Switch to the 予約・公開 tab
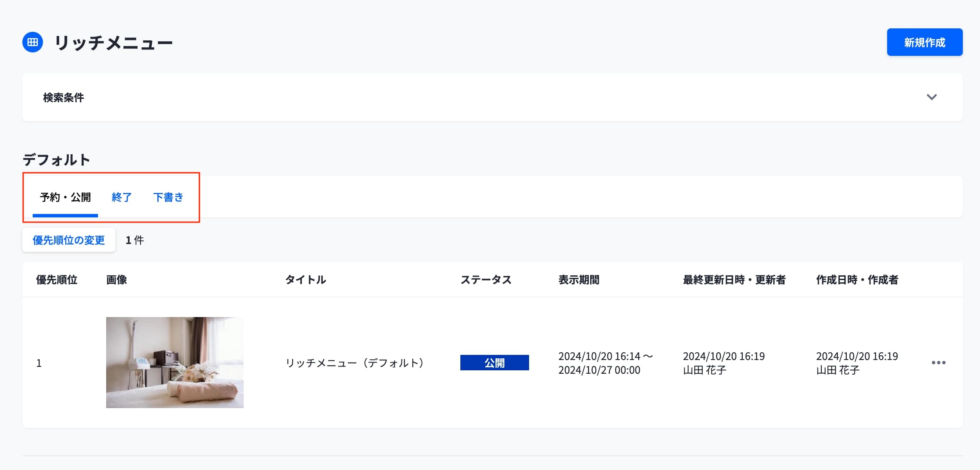Image resolution: width=980 pixels, height=470 pixels. [x=65, y=197]
